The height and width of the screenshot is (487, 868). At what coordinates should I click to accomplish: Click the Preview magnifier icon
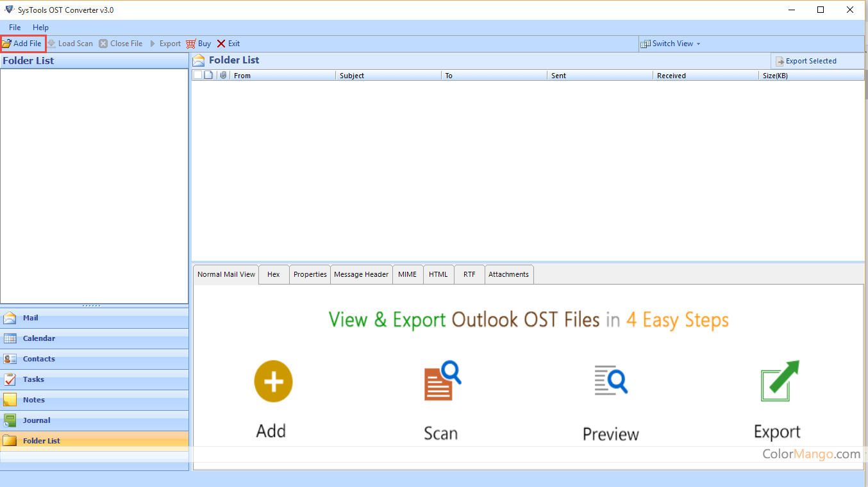[611, 379]
